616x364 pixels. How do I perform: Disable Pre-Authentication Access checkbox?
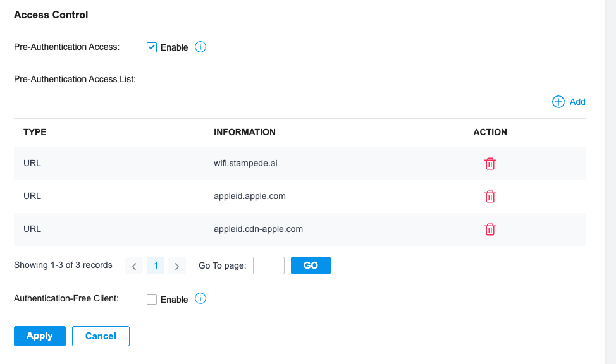coord(152,47)
